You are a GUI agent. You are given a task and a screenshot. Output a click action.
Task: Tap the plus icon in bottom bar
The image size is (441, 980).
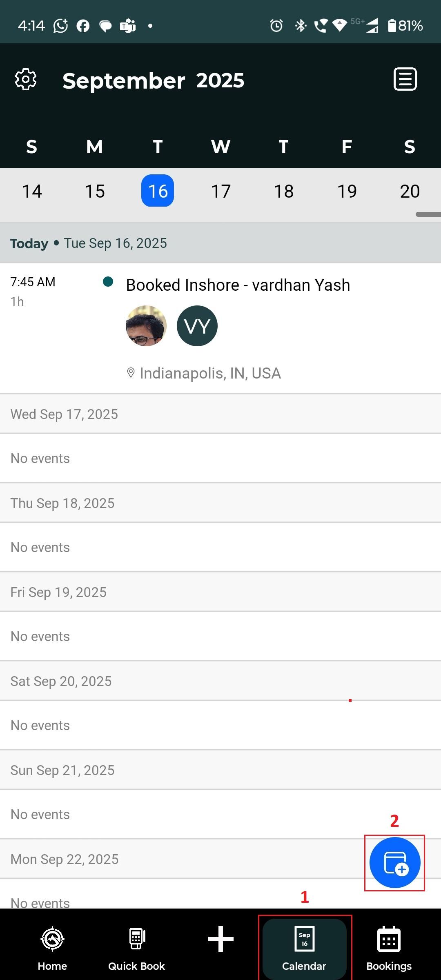(220, 939)
